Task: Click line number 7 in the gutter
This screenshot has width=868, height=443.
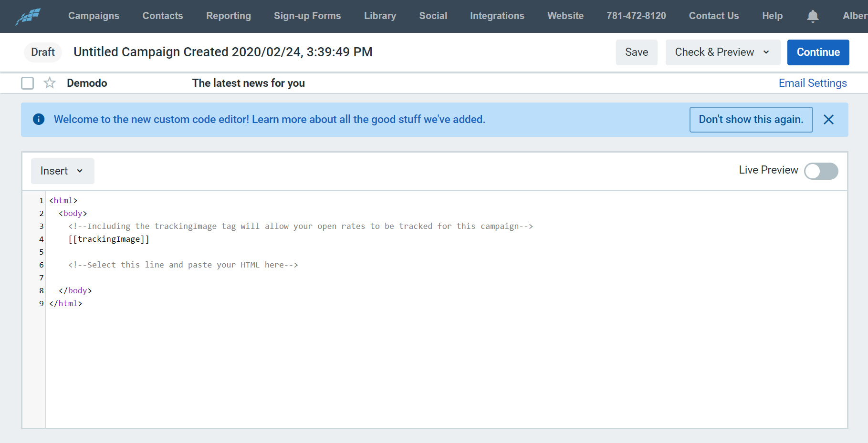Action: [x=42, y=278]
